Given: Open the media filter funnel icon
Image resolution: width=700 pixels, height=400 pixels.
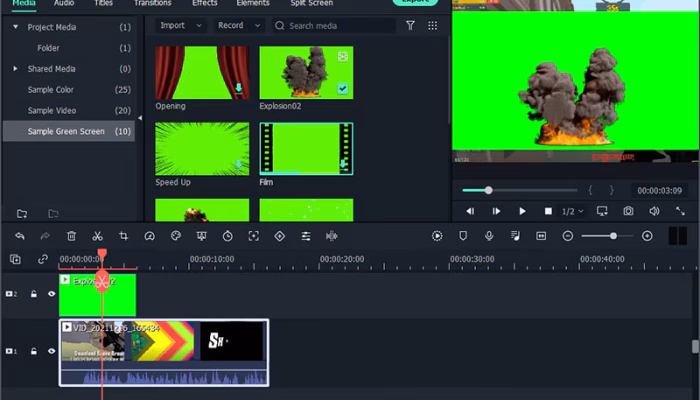Looking at the screenshot, I should click(410, 25).
